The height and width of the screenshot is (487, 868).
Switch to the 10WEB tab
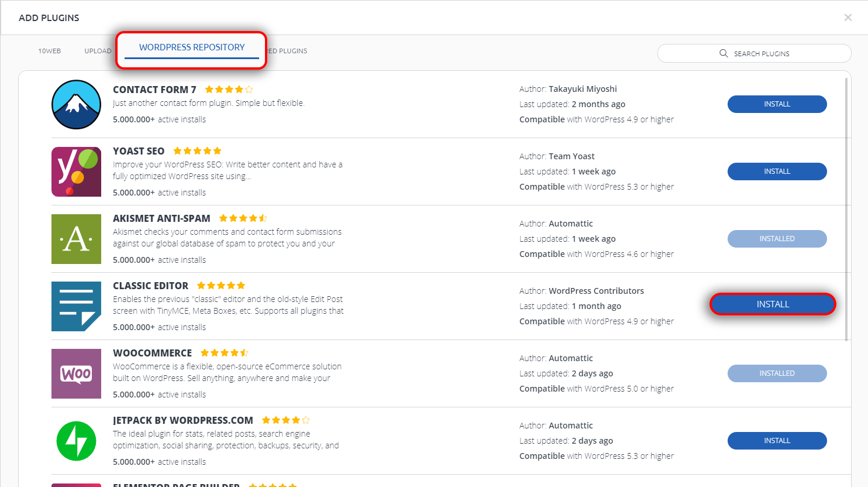[50, 51]
